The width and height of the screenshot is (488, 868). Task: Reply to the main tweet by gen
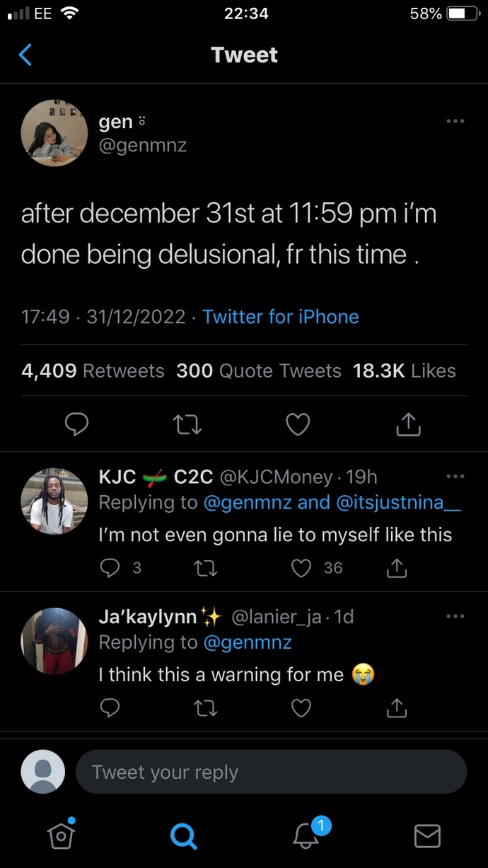tap(76, 424)
